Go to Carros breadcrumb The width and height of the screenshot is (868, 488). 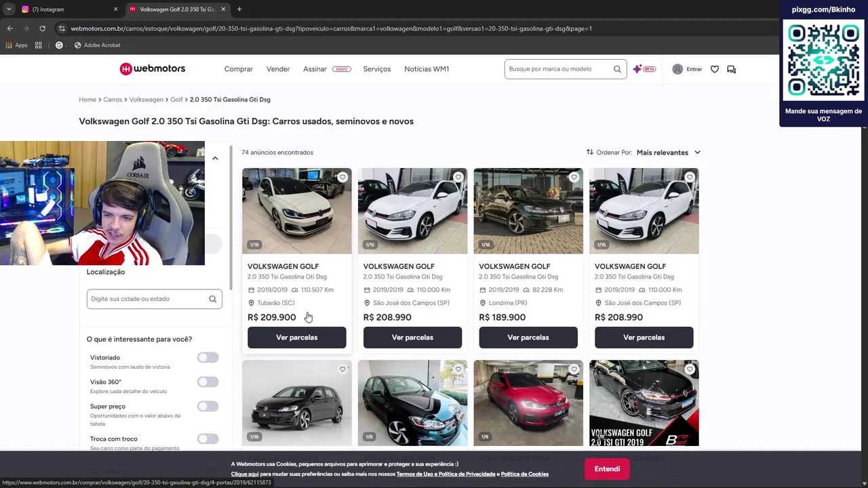coord(113,100)
